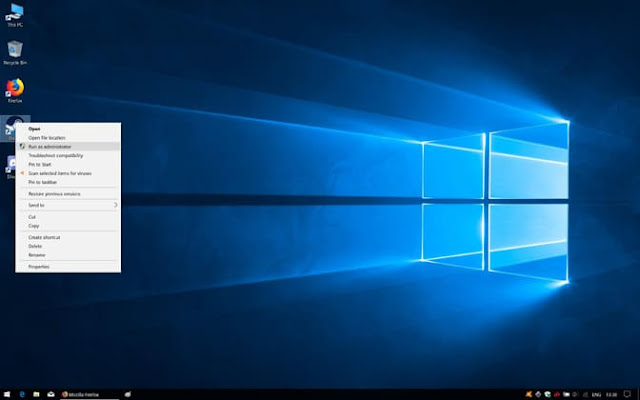Choose Delete in the context menu

click(x=68, y=246)
